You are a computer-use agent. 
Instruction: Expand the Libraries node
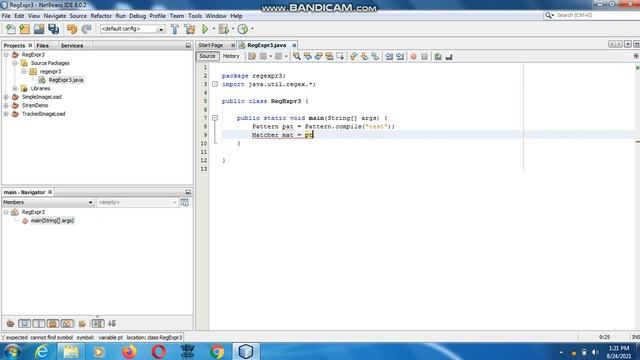tap(15, 89)
